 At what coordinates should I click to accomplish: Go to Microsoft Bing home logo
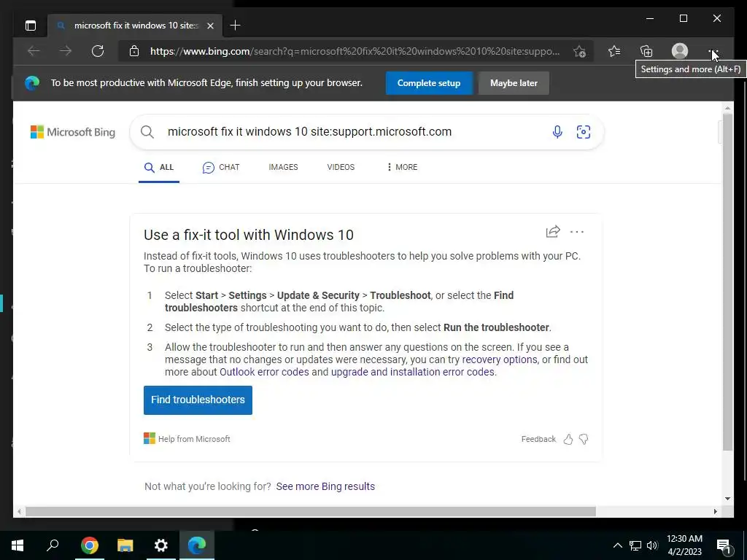pos(73,132)
